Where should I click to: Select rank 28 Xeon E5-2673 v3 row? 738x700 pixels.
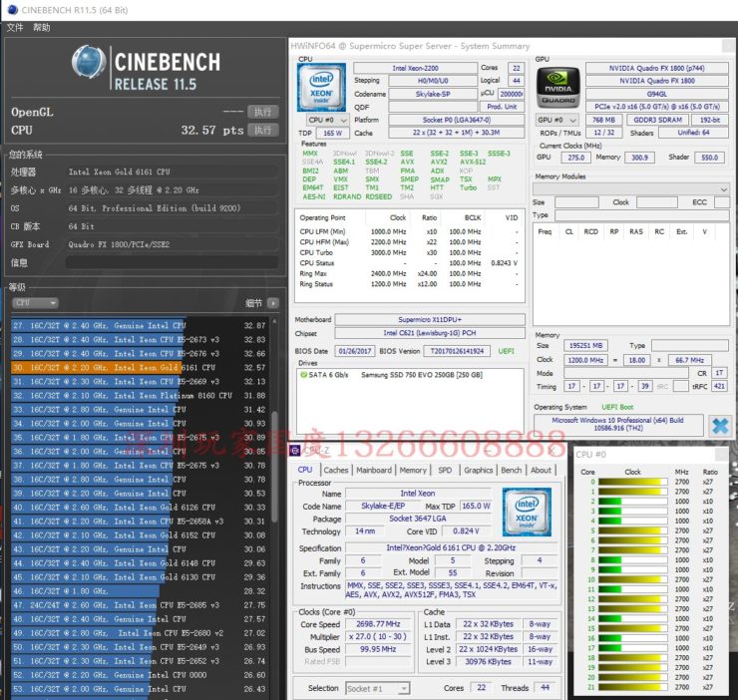coord(141,339)
